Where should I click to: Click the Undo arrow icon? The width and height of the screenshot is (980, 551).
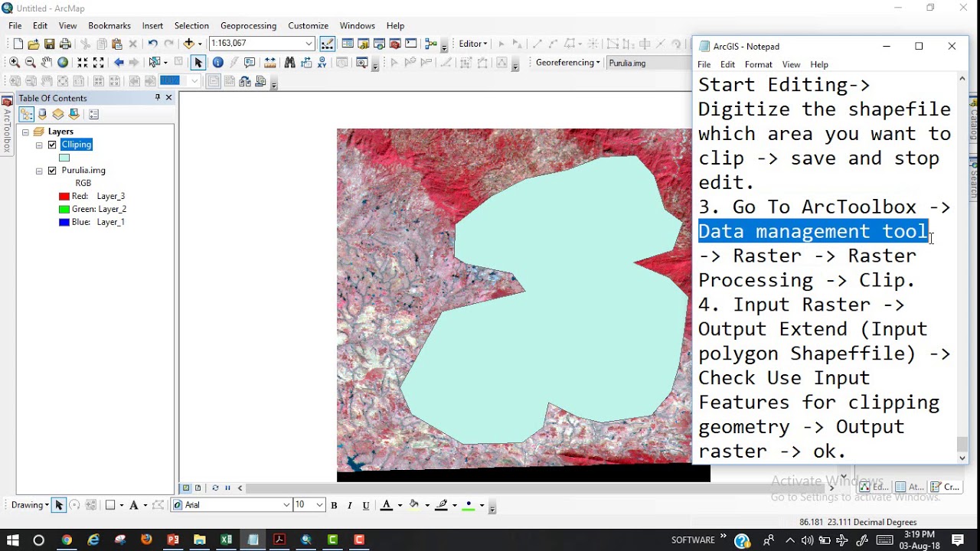point(152,44)
